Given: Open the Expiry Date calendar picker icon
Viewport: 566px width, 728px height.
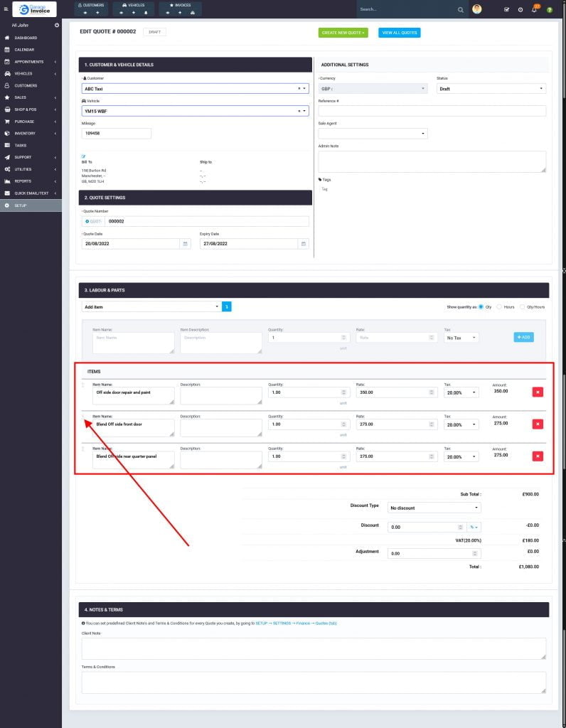Looking at the screenshot, I should point(304,244).
